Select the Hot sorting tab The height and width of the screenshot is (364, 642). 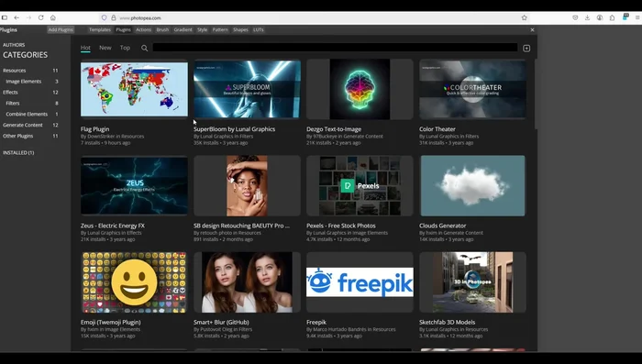[85, 48]
